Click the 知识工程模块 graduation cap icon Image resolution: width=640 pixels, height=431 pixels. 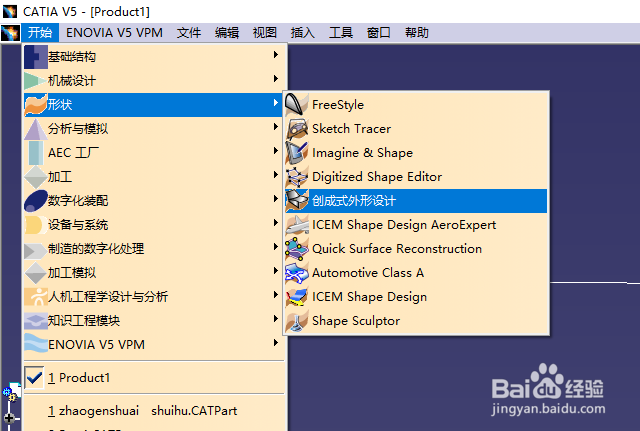coord(36,321)
